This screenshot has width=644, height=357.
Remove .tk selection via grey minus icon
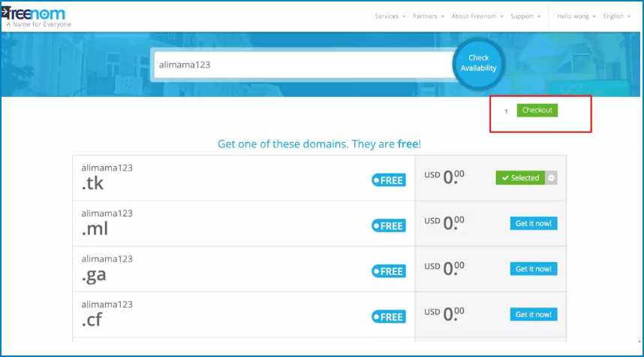[551, 177]
